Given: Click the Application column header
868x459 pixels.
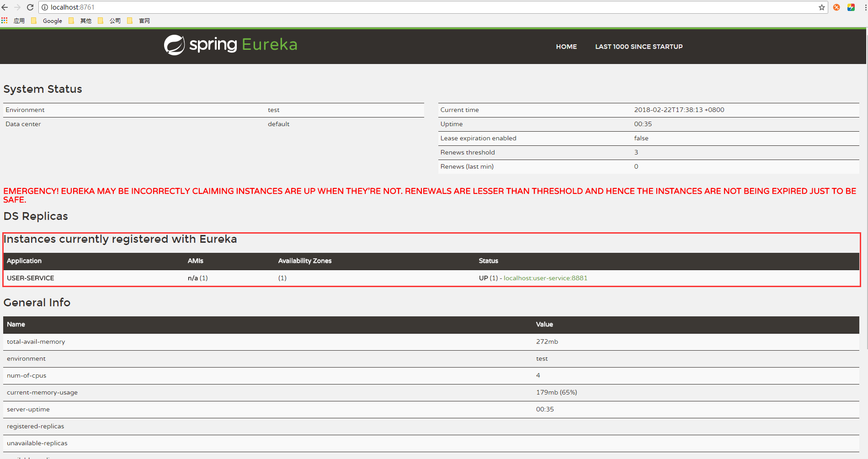Looking at the screenshot, I should coord(24,261).
